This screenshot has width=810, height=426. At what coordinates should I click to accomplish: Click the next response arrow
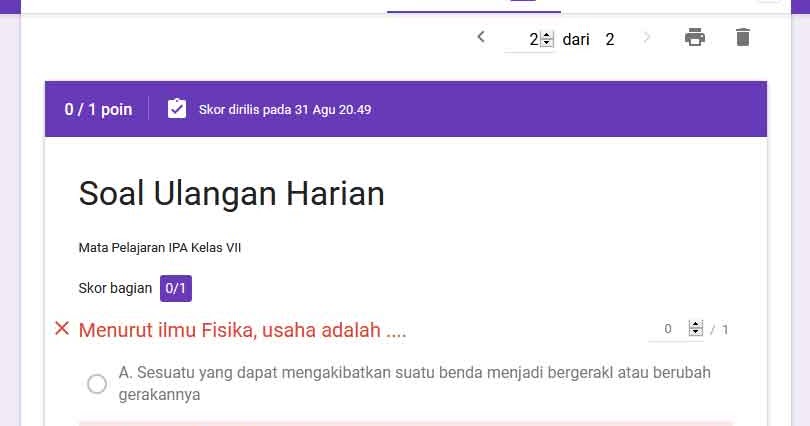click(x=646, y=37)
